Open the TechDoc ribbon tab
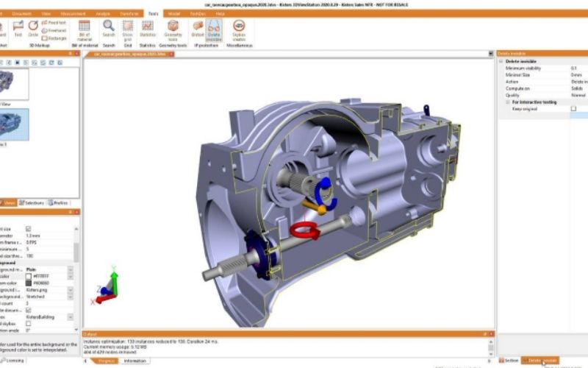This screenshot has height=368, width=588. tap(198, 13)
